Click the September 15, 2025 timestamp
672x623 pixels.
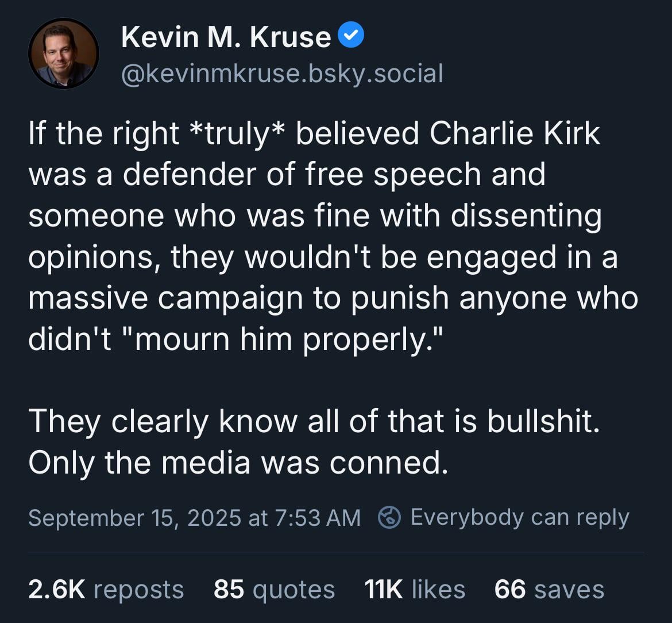pos(194,517)
